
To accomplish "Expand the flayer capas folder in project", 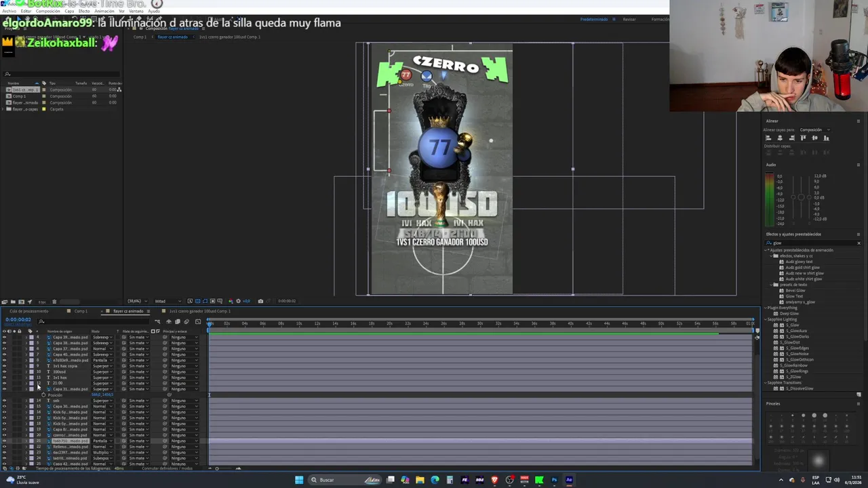I will [3, 109].
